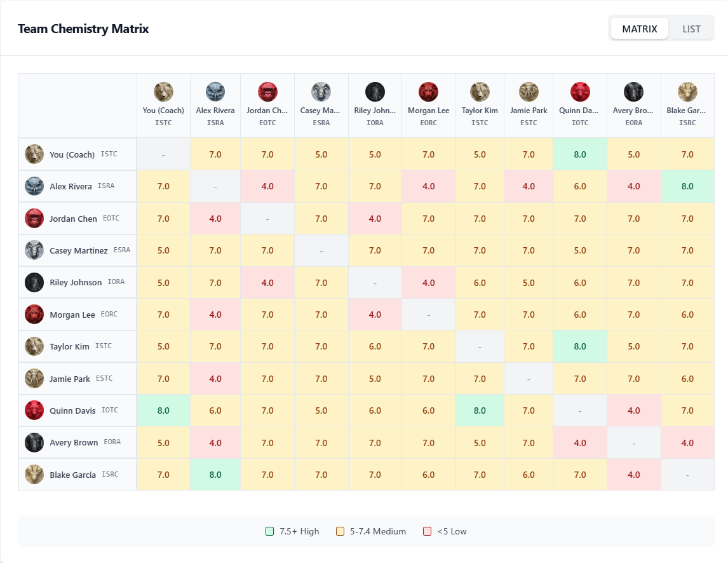Click Jordan Chen's red avatar in row header
This screenshot has height=563, width=728.
click(34, 219)
